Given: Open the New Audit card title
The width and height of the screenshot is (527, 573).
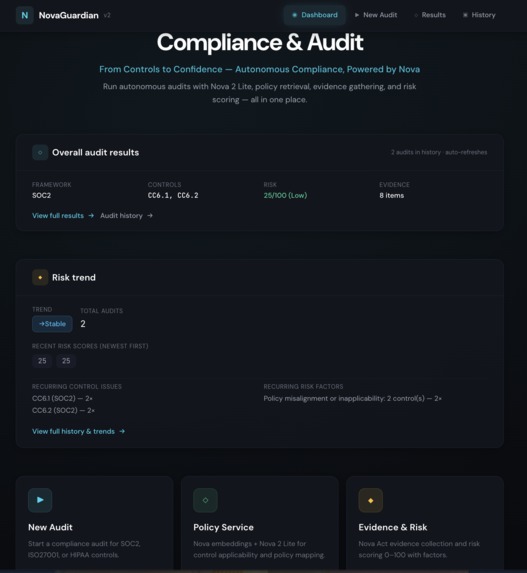Looking at the screenshot, I should 50,527.
